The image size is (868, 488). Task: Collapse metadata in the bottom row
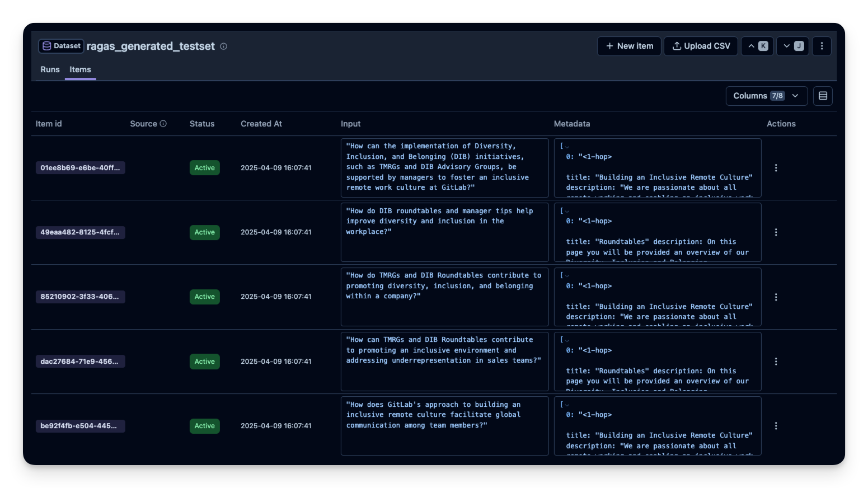coord(567,405)
